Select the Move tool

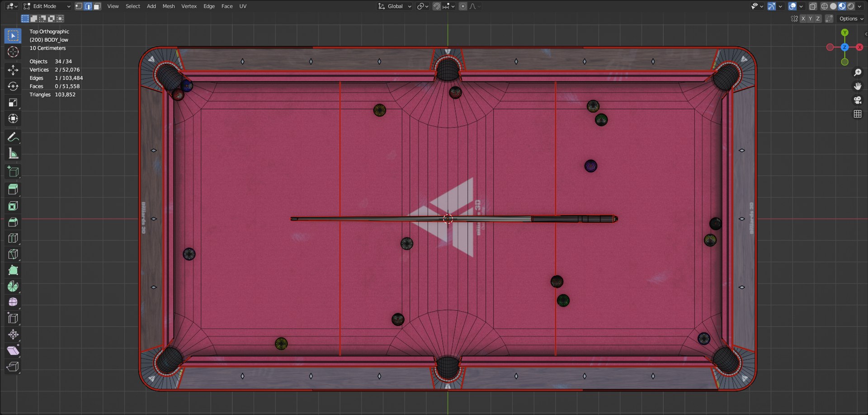pyautogui.click(x=13, y=70)
